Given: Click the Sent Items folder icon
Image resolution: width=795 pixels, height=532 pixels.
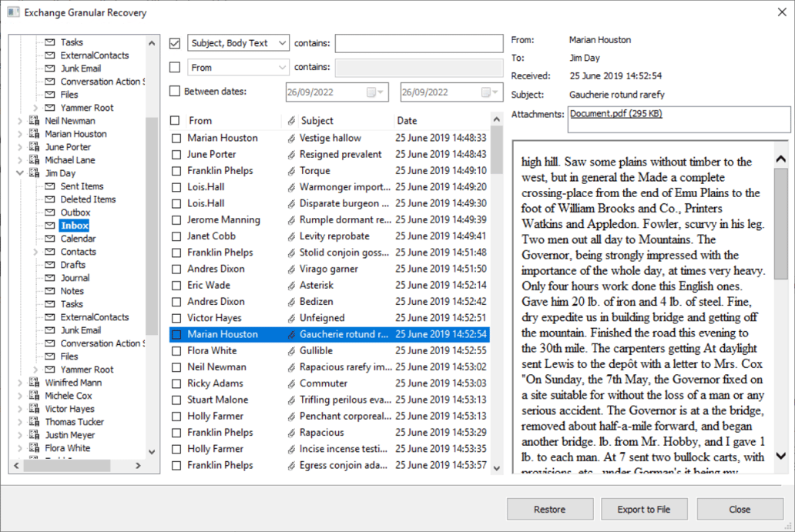Looking at the screenshot, I should [x=51, y=186].
